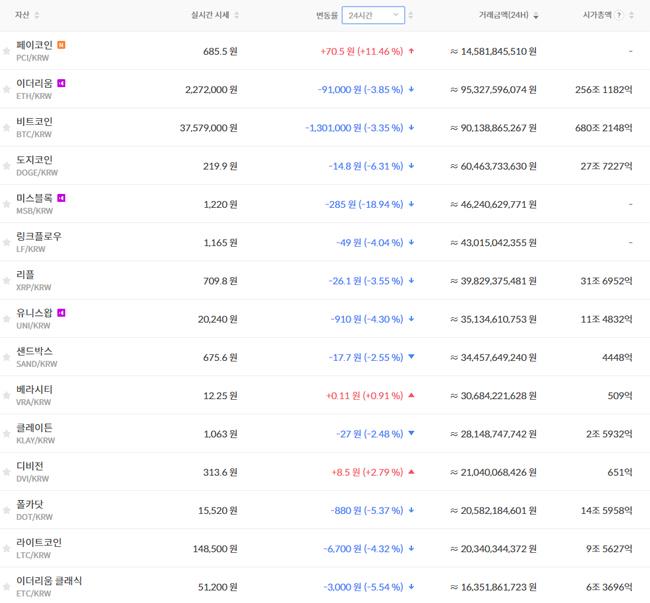Open the 이더리움 클래식 asset page
Screen dimensions: 650x603
[49, 580]
